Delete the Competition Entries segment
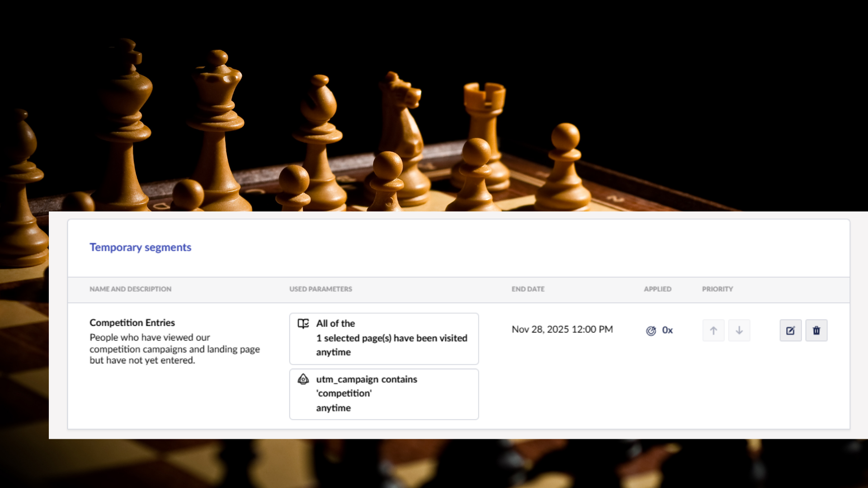The width and height of the screenshot is (868, 488). point(816,330)
